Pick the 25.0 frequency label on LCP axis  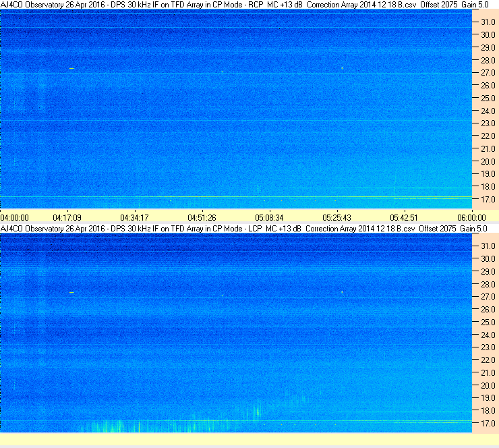(x=488, y=323)
